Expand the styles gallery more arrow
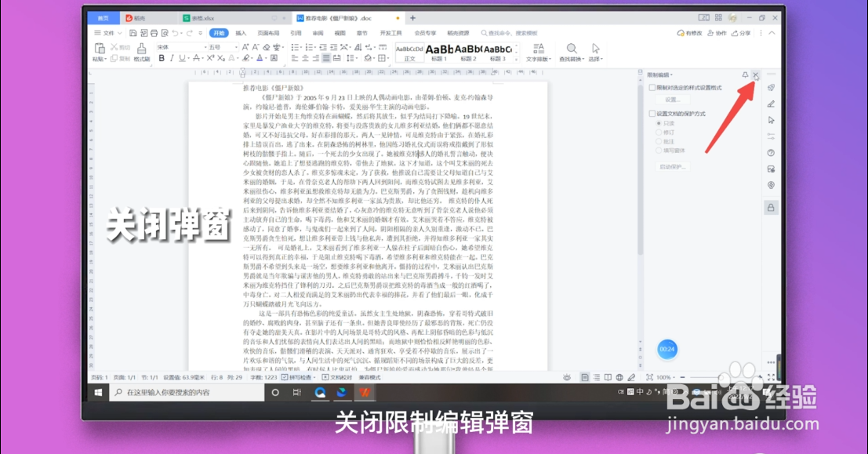Viewport: 868px width, 454px height. pyautogui.click(x=516, y=60)
